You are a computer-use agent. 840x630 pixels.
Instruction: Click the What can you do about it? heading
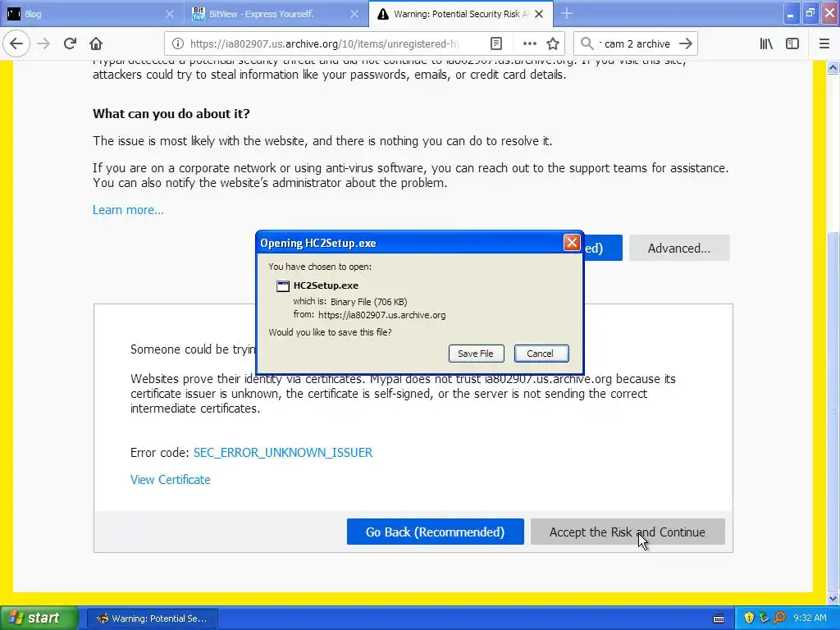[171, 113]
